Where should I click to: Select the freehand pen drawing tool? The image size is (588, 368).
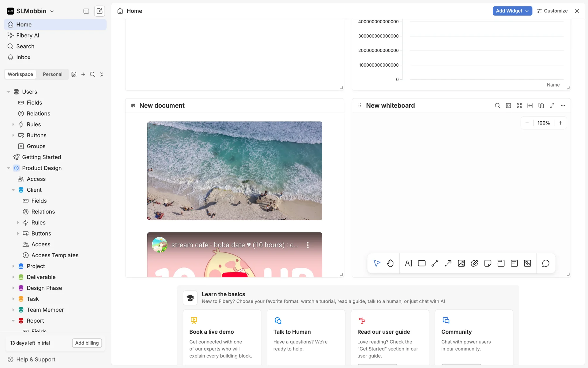click(x=474, y=263)
